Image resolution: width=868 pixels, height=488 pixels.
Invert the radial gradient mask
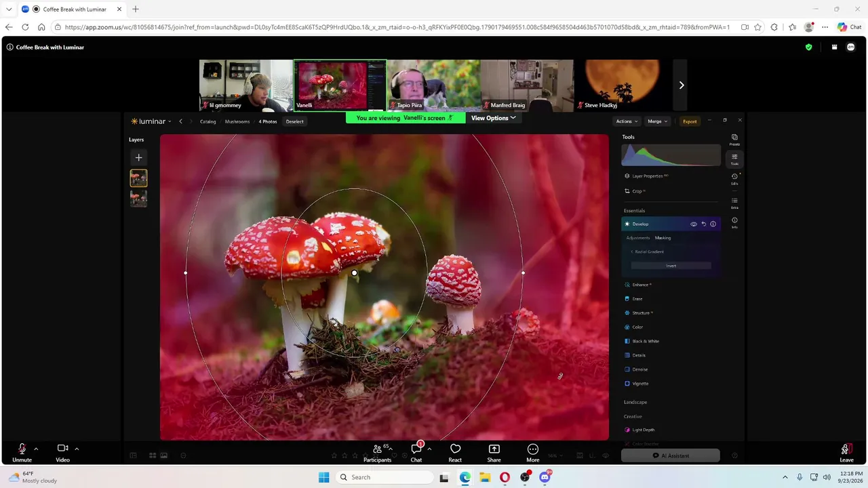click(671, 266)
